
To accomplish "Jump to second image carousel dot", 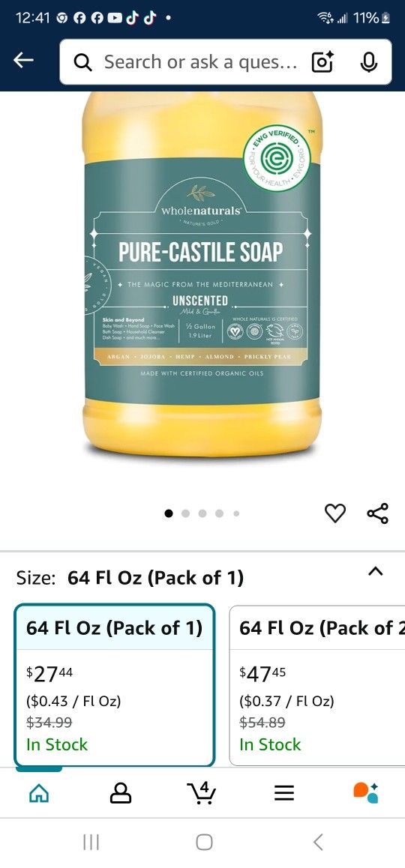I will pyautogui.click(x=185, y=513).
